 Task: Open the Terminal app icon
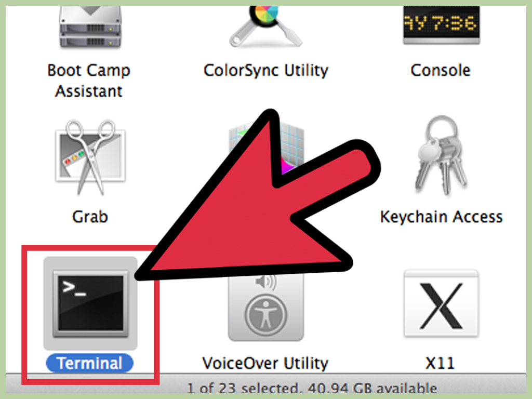coord(90,303)
